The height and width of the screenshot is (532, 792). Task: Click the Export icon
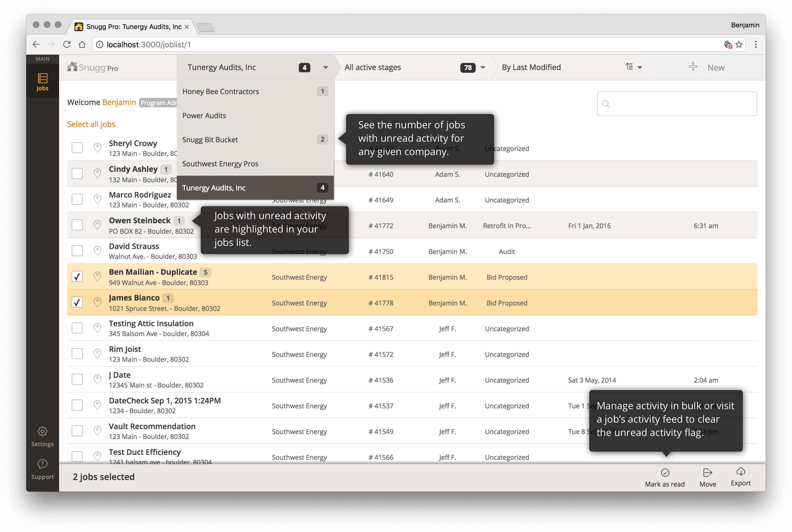click(740, 472)
